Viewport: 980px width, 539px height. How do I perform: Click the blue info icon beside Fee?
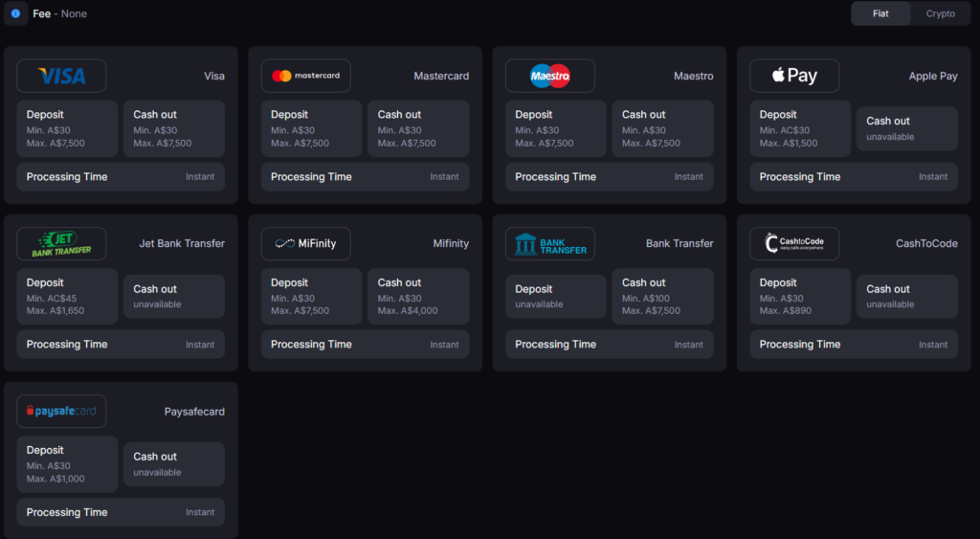(15, 13)
